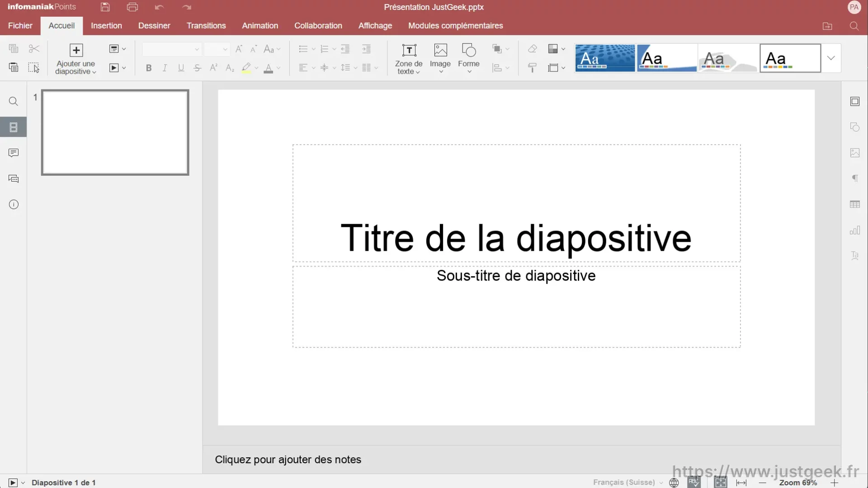
Task: Open the change case dropdown
Action: (272, 49)
